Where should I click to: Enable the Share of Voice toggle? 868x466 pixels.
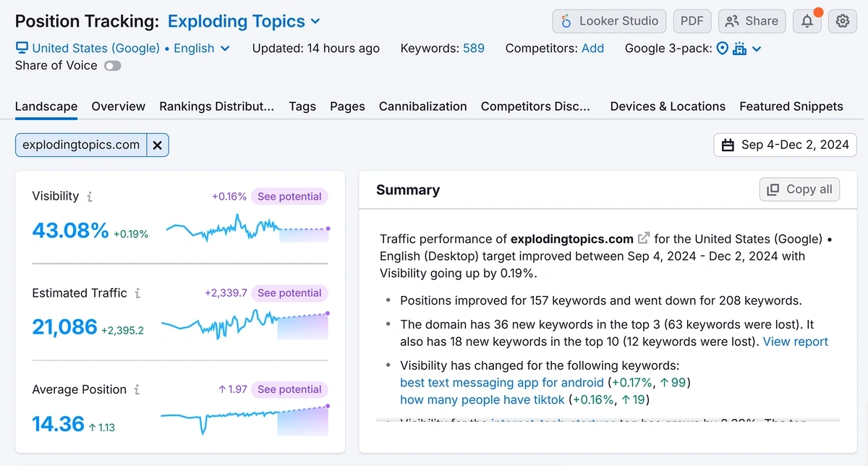(x=112, y=65)
